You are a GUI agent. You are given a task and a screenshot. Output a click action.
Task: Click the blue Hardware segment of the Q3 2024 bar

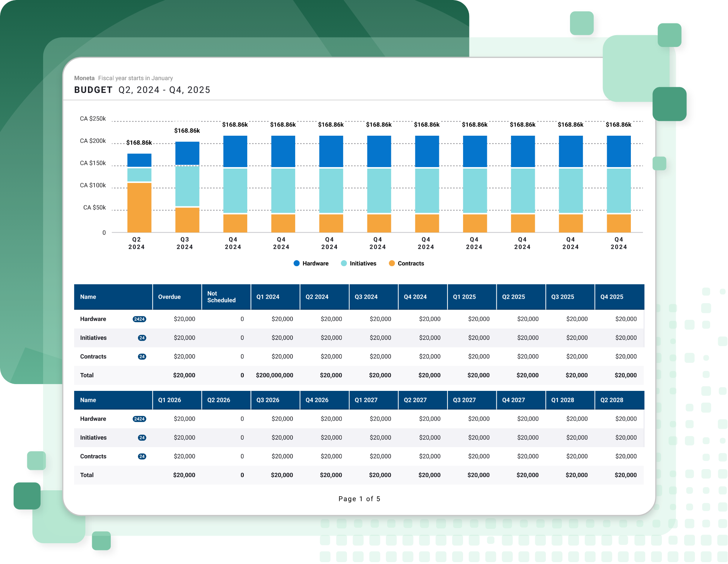click(x=187, y=153)
